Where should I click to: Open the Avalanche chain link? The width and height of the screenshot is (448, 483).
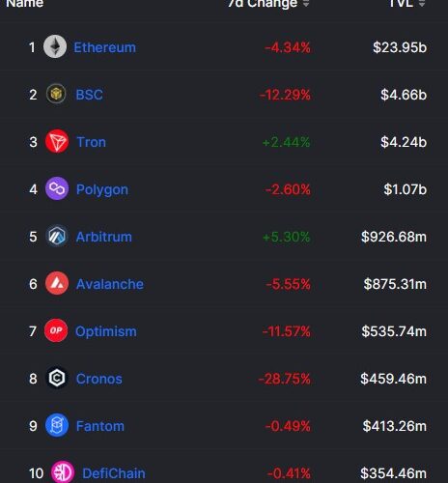110,284
